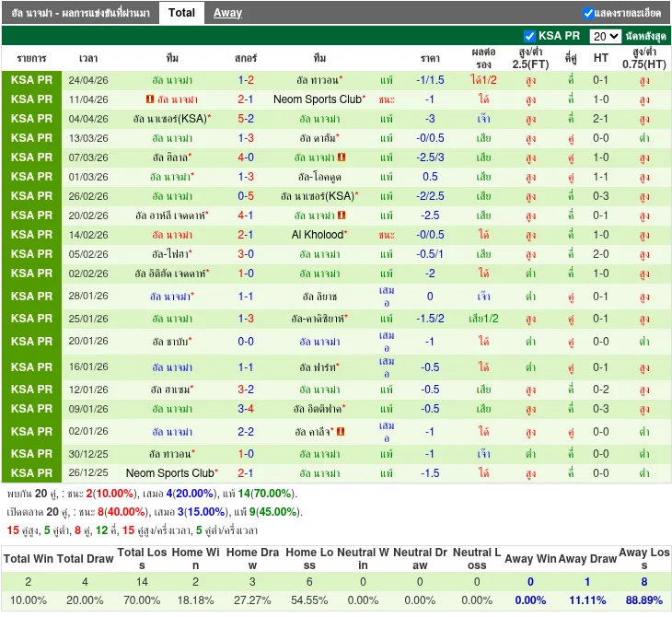Click red card icon in 07/03/26 row

point(342,157)
